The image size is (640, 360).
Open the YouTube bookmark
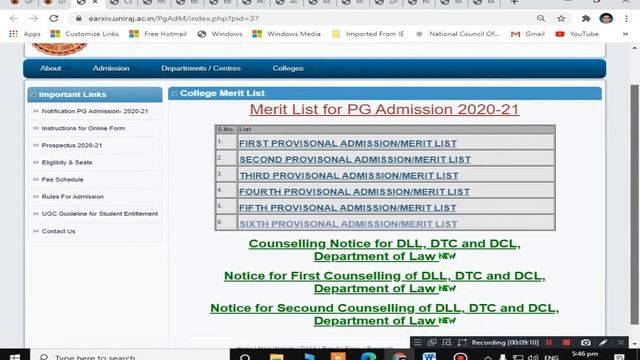(577, 34)
